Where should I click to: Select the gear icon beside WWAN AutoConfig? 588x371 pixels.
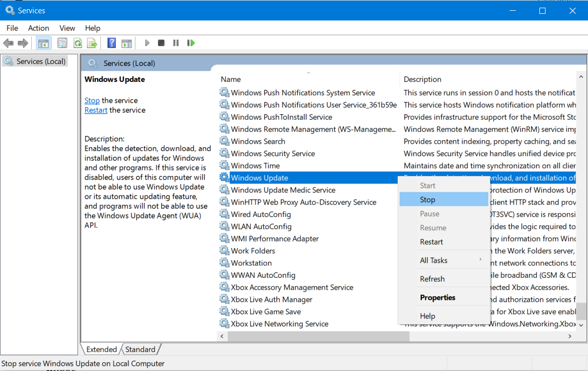click(224, 275)
